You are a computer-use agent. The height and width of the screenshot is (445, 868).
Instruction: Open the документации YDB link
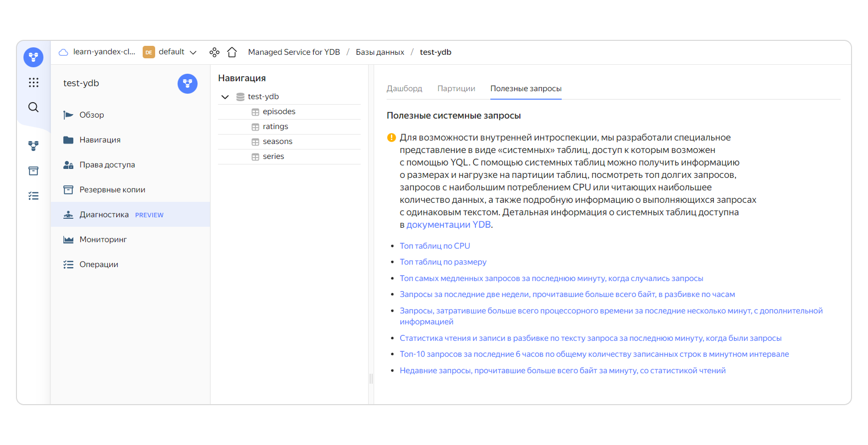[x=448, y=225]
